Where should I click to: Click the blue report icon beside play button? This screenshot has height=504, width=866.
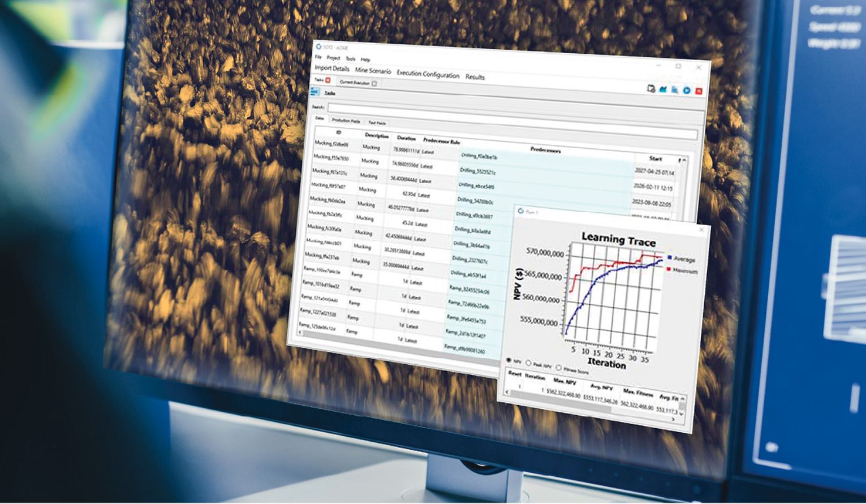coord(675,89)
